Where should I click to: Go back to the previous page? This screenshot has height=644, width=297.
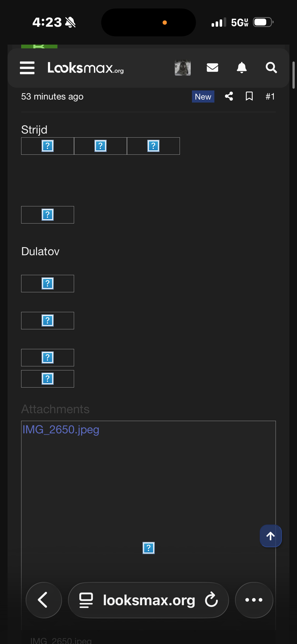(44, 600)
